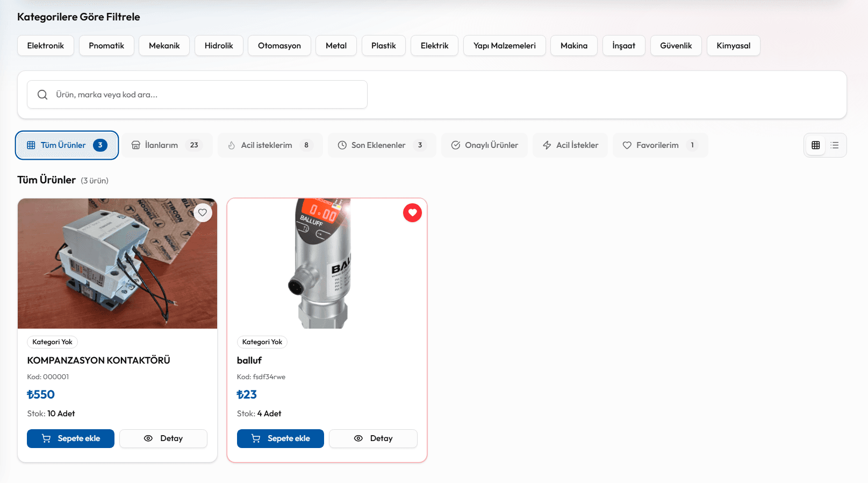
Task: View details of KOMPANZASYON KONTAKTÖRÜ
Action: [x=163, y=438]
